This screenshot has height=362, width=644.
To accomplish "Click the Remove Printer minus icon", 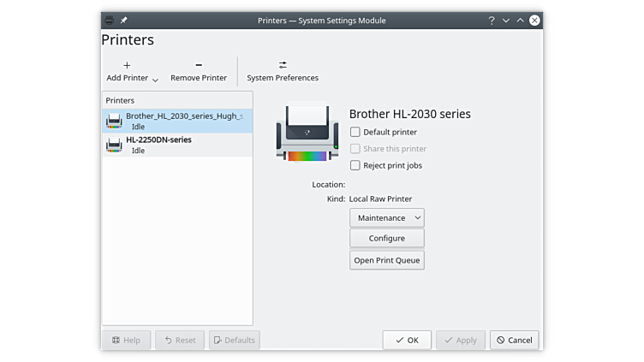I will (199, 65).
